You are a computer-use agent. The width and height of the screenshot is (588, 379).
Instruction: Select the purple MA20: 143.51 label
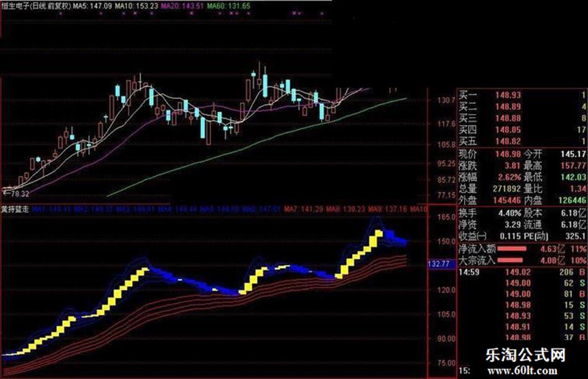[183, 6]
